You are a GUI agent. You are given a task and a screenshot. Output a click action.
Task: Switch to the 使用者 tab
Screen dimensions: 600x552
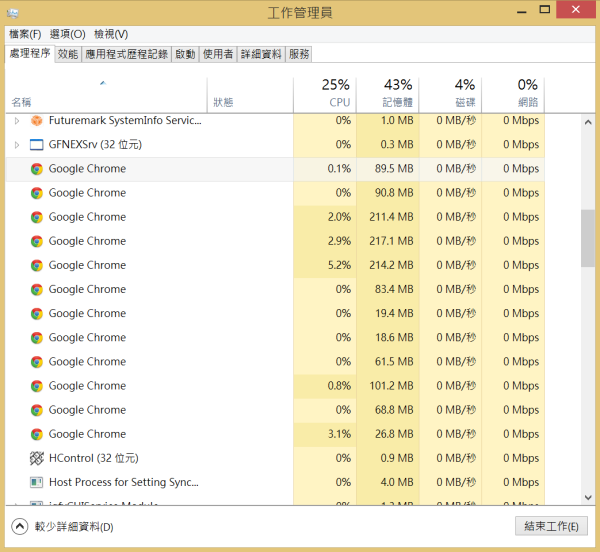(218, 54)
